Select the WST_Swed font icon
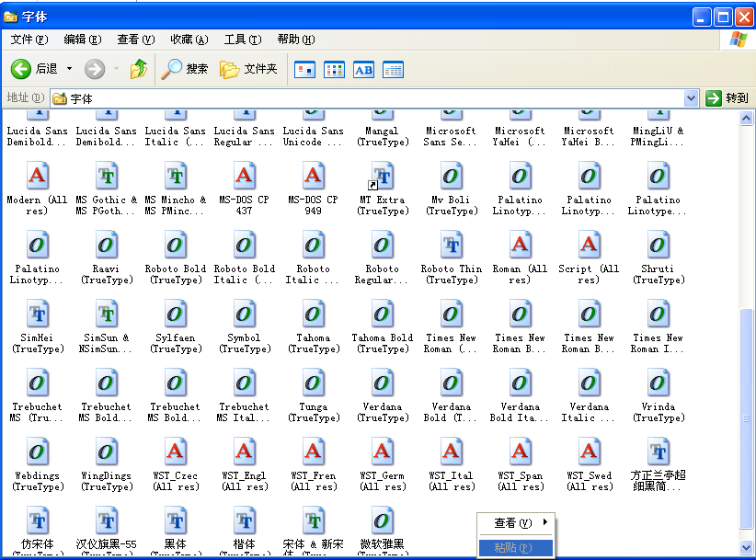Image resolution: width=756 pixels, height=560 pixels. pyautogui.click(x=589, y=452)
